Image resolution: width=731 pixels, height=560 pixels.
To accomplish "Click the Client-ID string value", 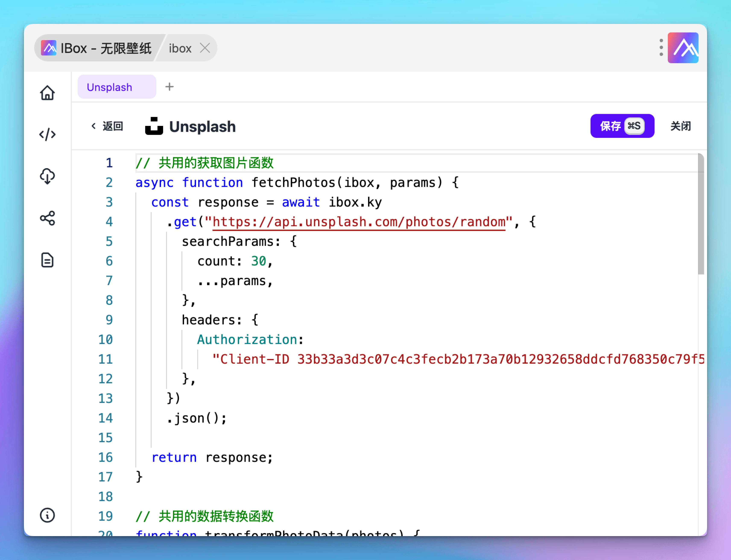I will pos(458,359).
